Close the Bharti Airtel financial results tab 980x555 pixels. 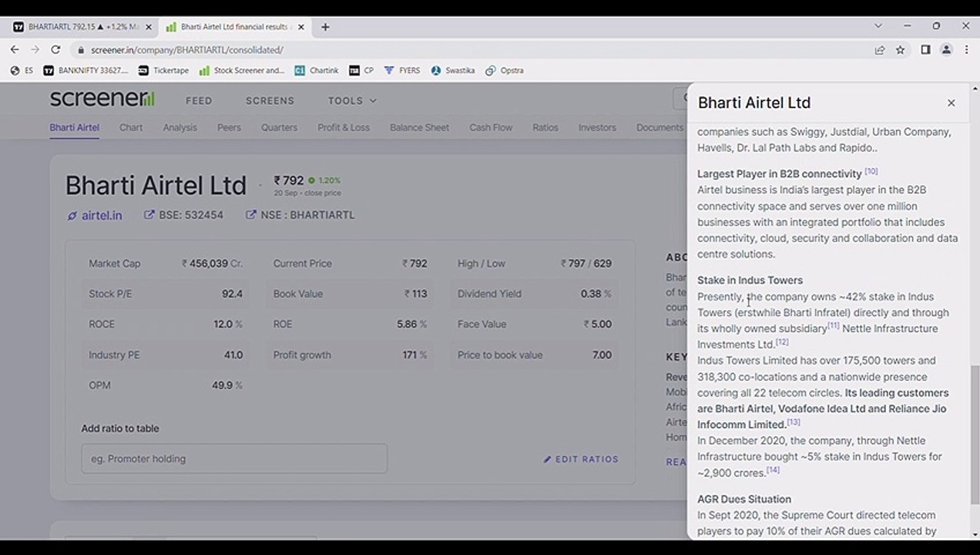(301, 27)
